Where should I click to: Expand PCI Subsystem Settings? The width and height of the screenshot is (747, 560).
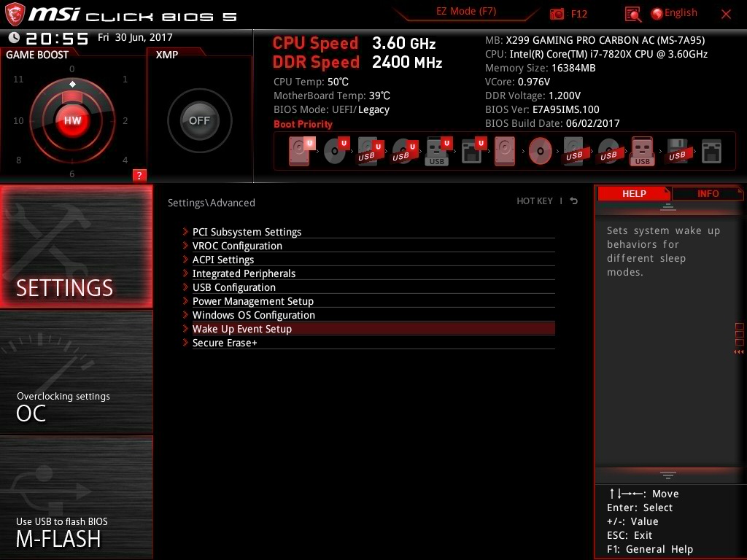[x=247, y=232]
